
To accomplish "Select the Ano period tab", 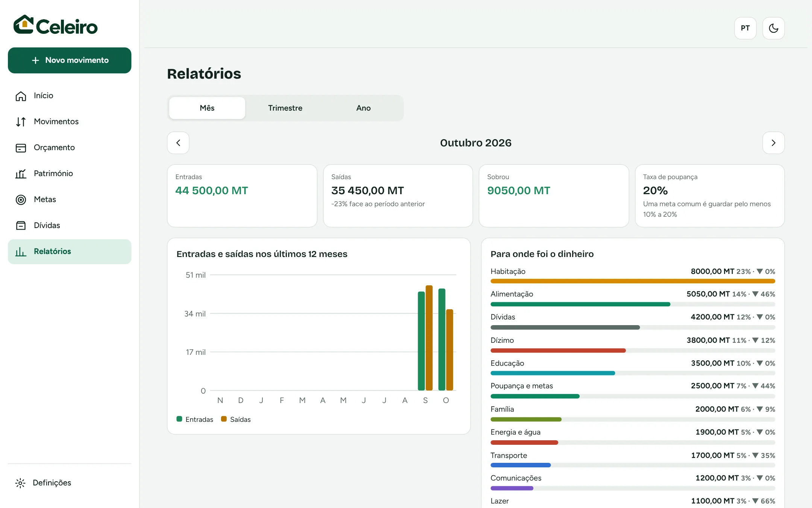I will 363,108.
